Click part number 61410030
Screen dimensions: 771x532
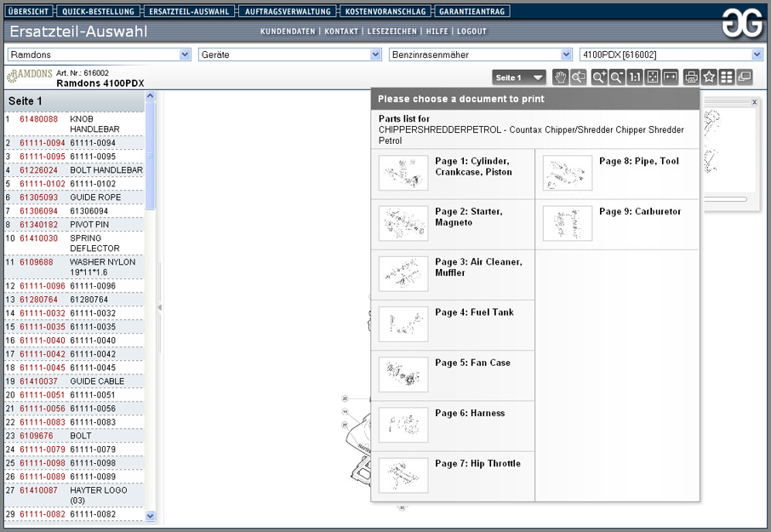(x=39, y=238)
